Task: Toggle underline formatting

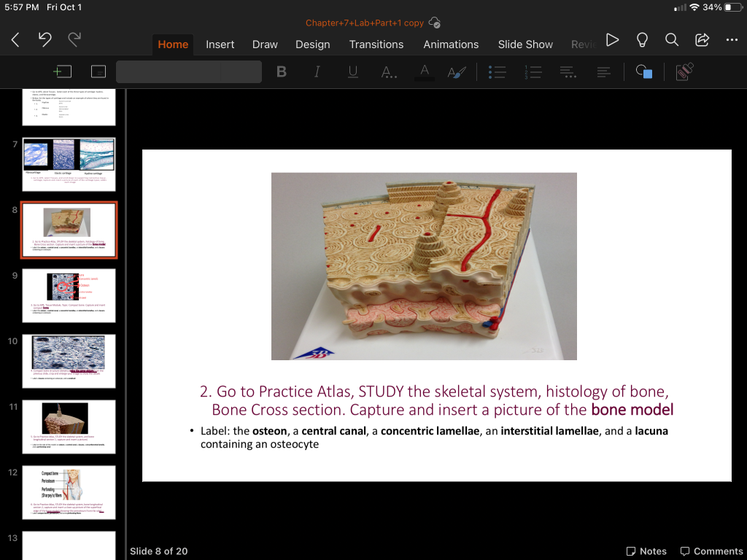Action: 353,71
